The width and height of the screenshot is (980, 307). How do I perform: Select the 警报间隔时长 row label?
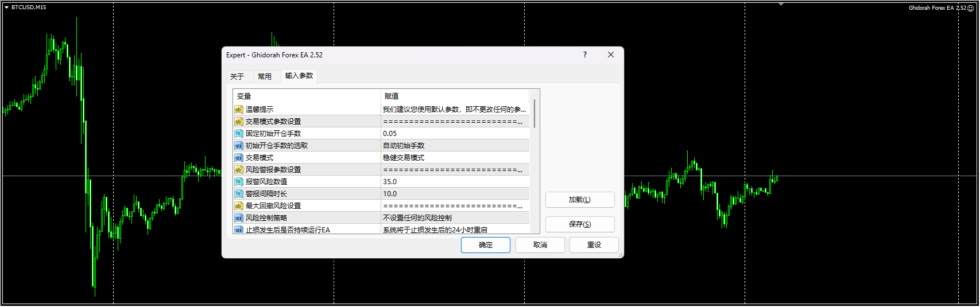click(x=266, y=194)
